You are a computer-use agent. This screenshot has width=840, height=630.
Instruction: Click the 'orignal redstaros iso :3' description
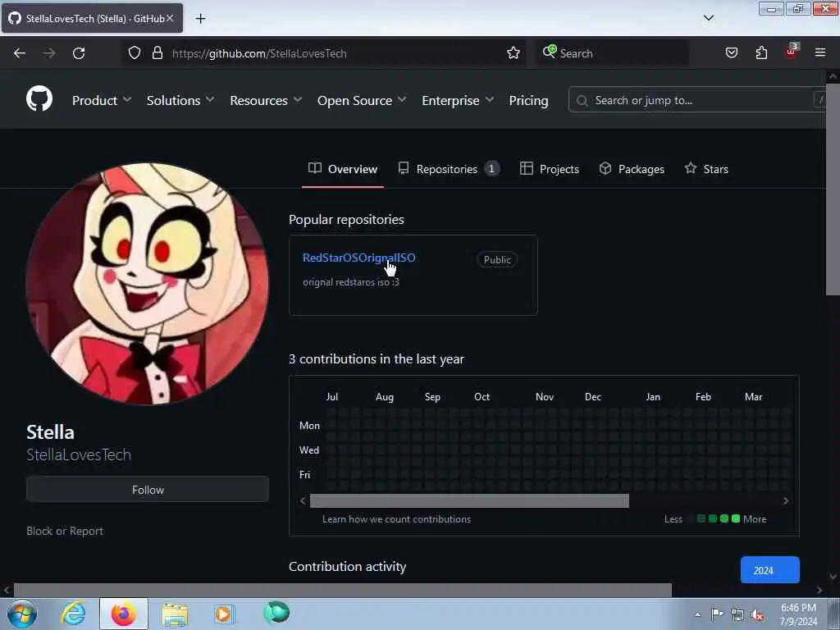tap(351, 282)
